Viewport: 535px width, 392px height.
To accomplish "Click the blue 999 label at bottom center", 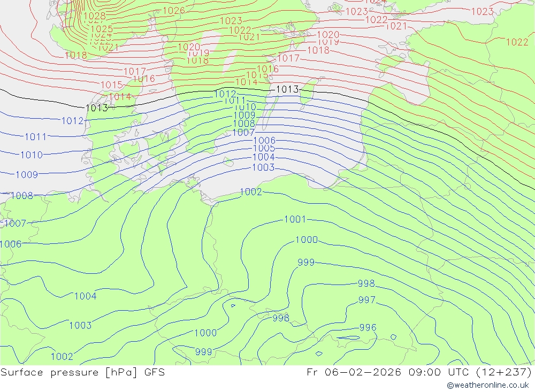I will click(204, 352).
